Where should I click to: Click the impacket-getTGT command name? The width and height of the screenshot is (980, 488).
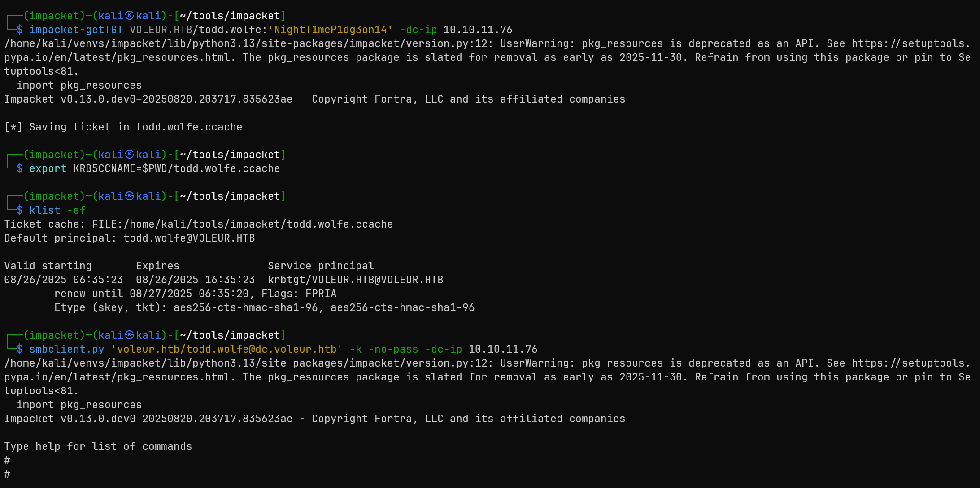76,30
